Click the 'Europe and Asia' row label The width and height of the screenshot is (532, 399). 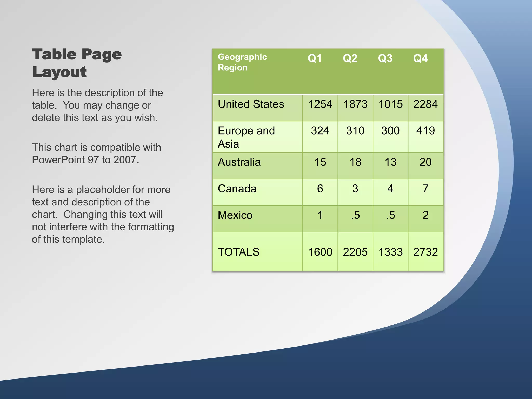pos(246,137)
